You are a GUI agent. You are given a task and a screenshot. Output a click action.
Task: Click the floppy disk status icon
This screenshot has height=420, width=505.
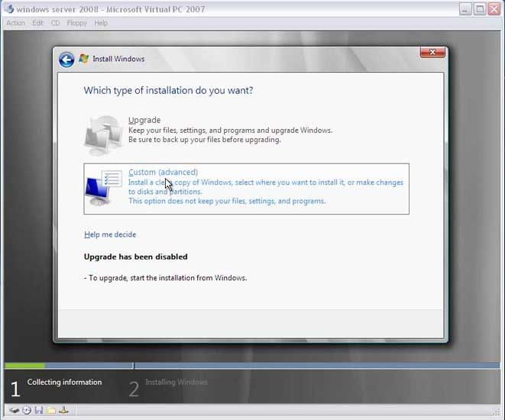(39, 410)
